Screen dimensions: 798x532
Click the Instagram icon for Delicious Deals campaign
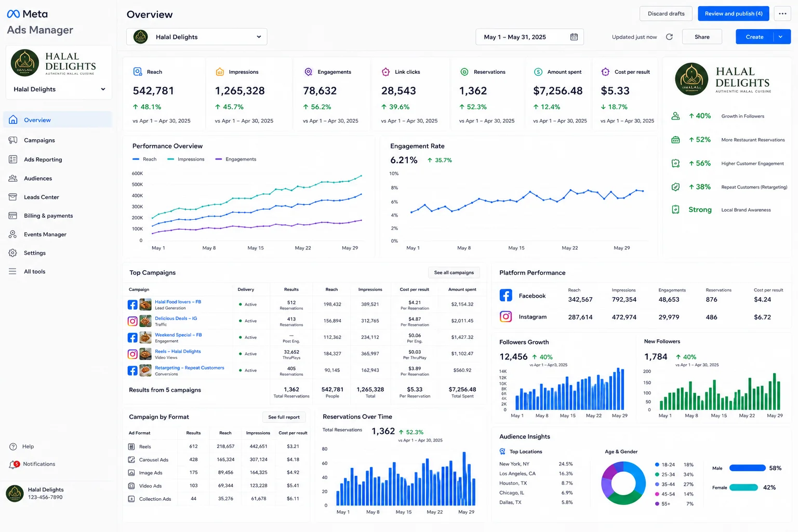point(133,321)
